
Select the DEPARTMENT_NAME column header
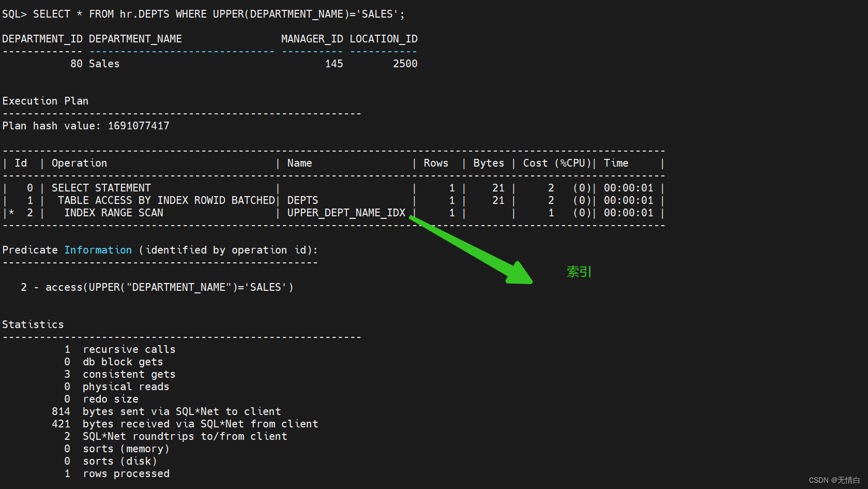[135, 39]
